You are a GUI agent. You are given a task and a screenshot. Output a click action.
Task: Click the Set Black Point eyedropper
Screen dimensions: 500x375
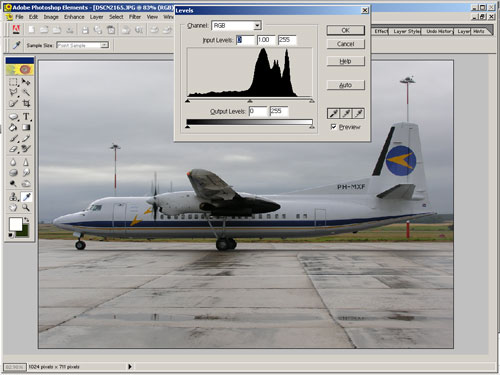[x=333, y=114]
